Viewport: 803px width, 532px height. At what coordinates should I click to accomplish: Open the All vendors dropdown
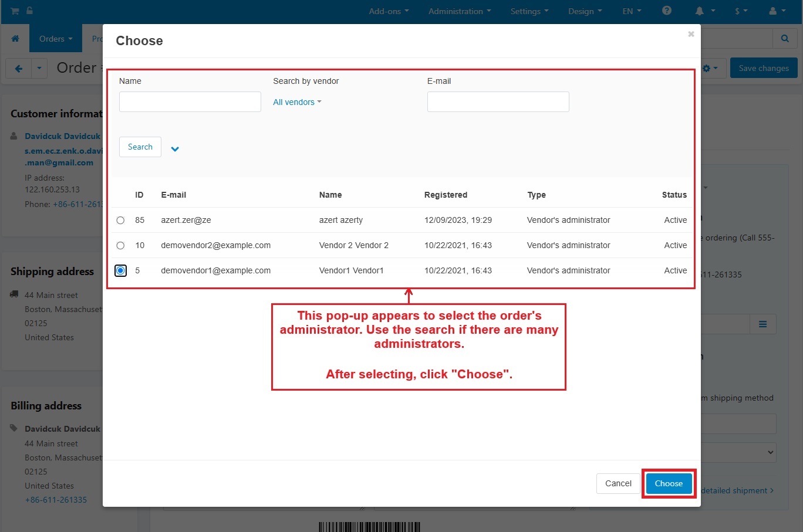(297, 102)
